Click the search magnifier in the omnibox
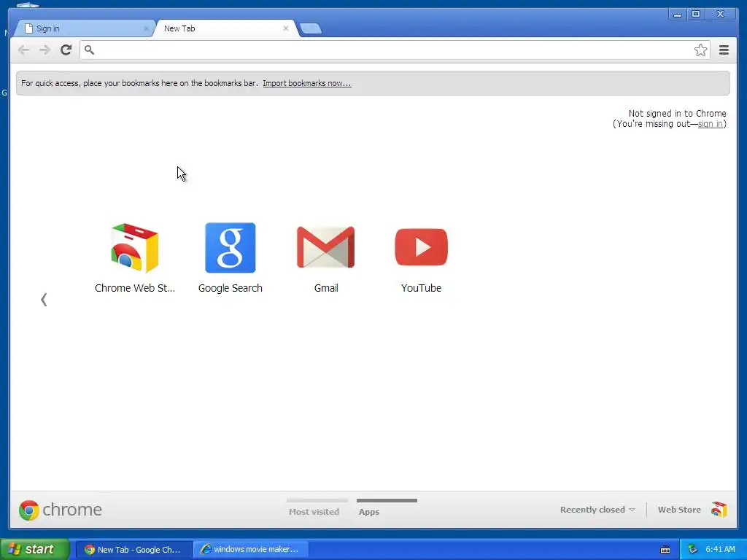Viewport: 747px width, 560px height. tap(89, 50)
